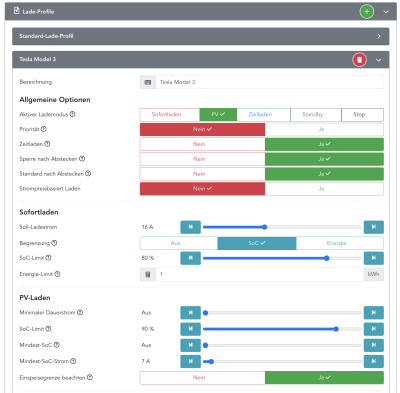Click the Energie-Limit calculator icon
400x393 pixels.
tap(148, 274)
